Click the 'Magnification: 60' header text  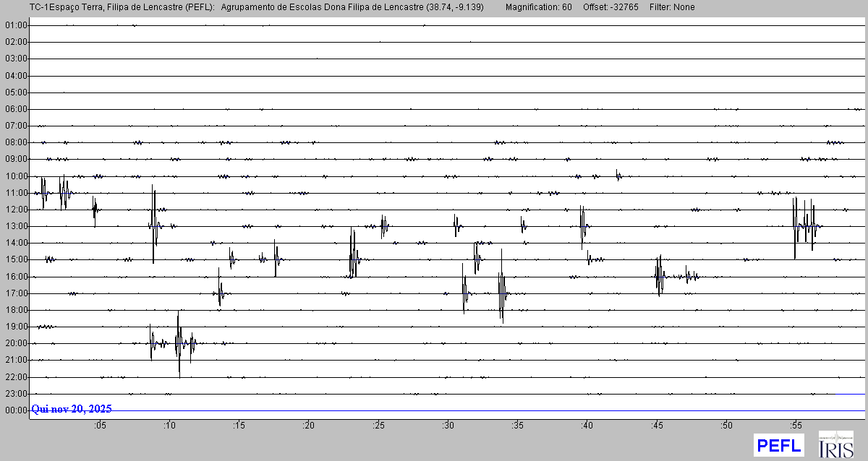point(538,7)
